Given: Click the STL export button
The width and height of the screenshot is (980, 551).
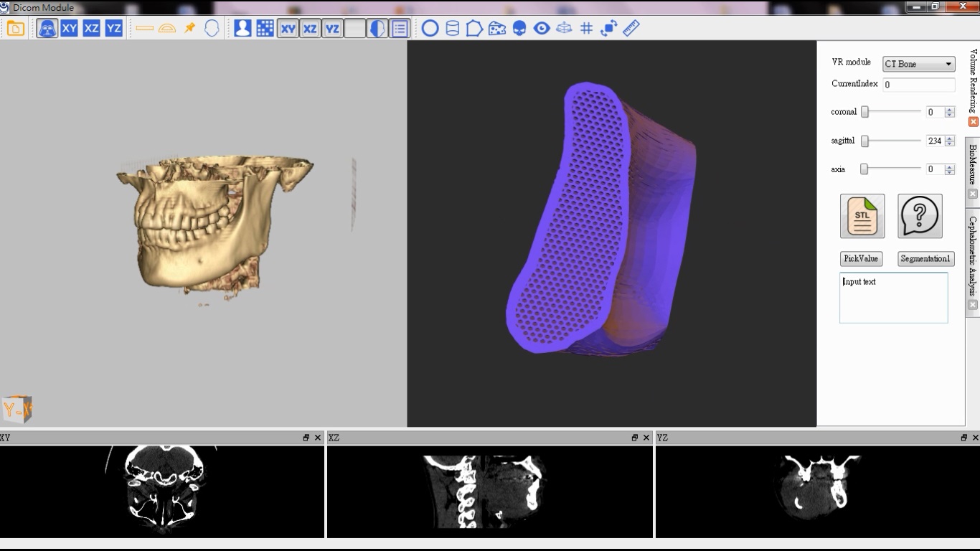Looking at the screenshot, I should tap(862, 216).
